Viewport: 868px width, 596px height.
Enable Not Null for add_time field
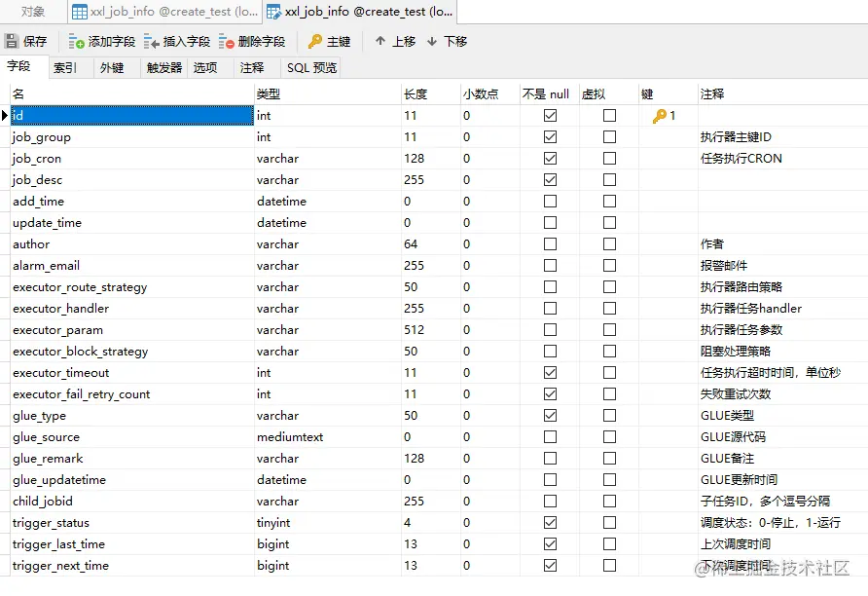(550, 201)
